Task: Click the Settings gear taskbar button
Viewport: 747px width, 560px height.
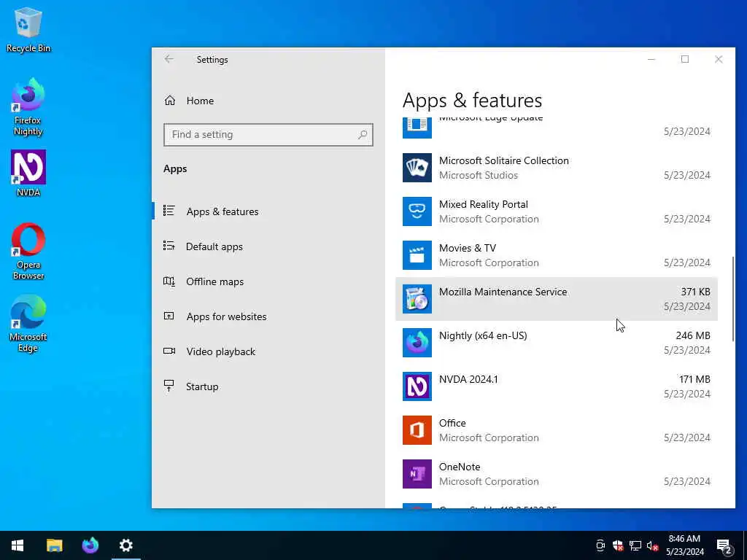Action: click(125, 545)
